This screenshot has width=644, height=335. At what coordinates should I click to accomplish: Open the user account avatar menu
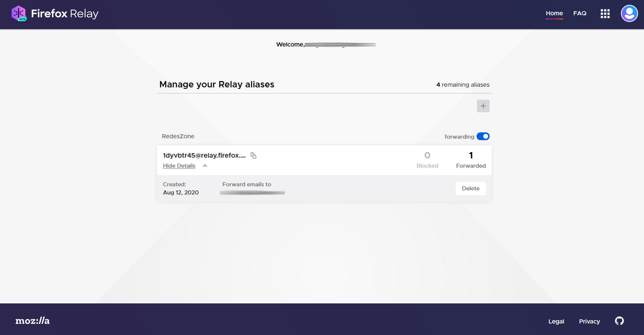pyautogui.click(x=629, y=13)
